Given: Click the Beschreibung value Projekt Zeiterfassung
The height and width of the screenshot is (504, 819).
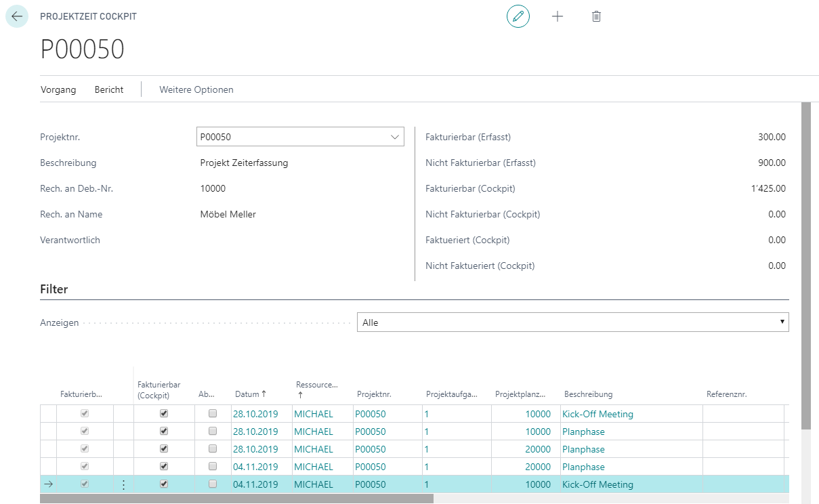Looking at the screenshot, I should pos(244,163).
